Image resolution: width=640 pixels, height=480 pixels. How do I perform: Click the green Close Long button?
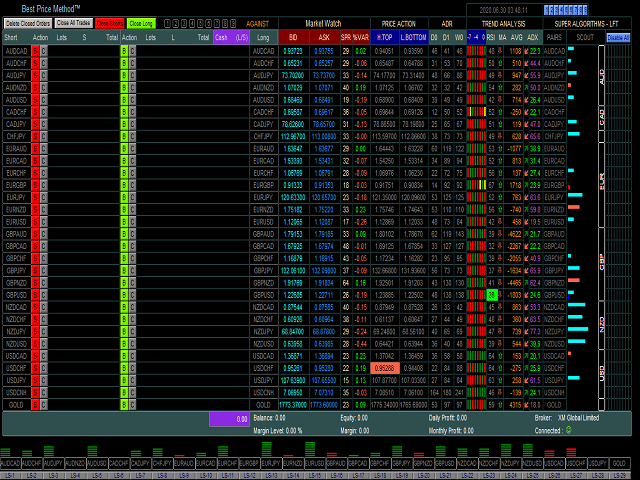(141, 23)
